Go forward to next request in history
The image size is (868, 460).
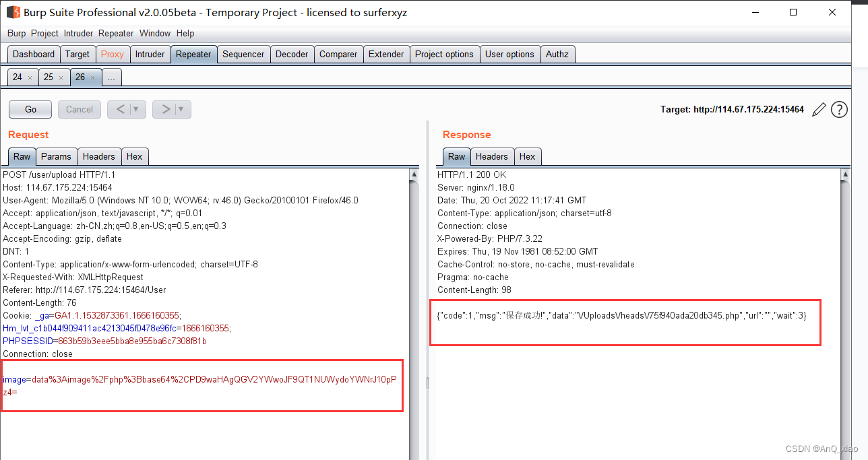(164, 109)
